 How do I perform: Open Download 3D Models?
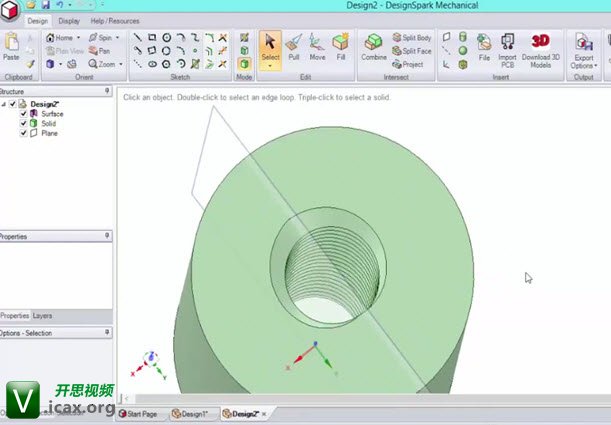click(x=540, y=47)
